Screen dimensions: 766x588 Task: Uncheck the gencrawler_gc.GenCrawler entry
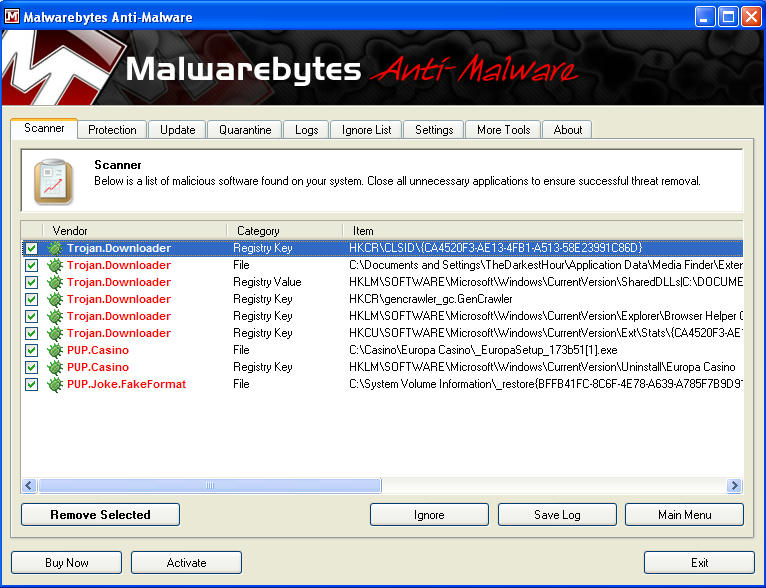coord(31,299)
